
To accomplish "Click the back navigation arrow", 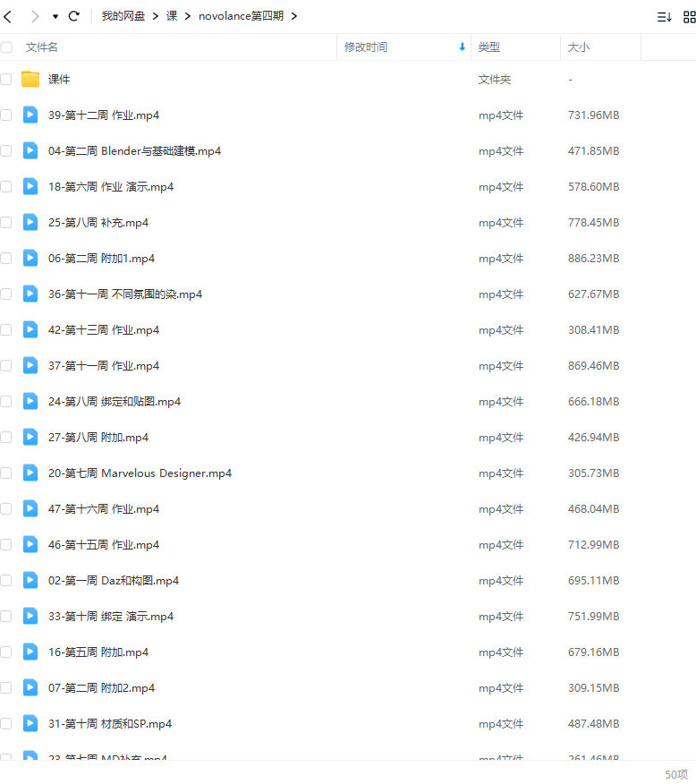I will tap(8, 16).
